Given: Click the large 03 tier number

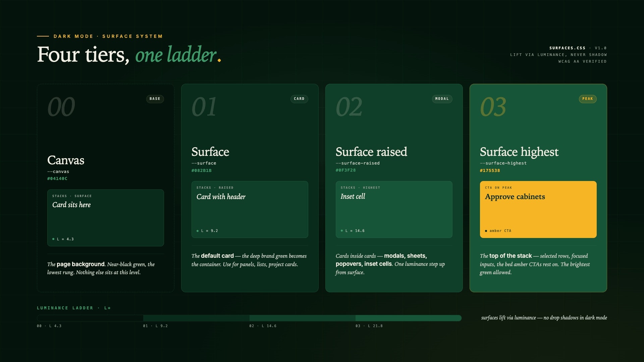Looking at the screenshot, I should [493, 107].
